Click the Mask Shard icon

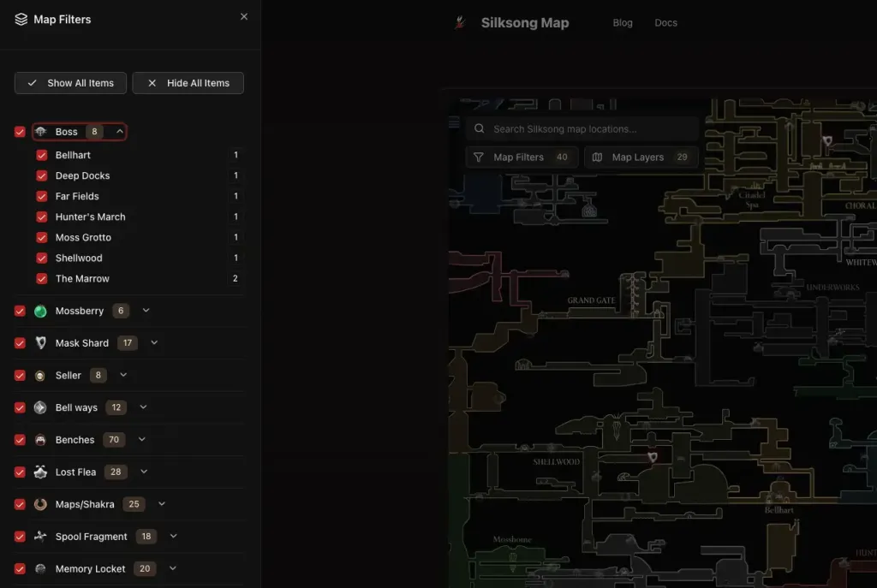click(x=40, y=343)
